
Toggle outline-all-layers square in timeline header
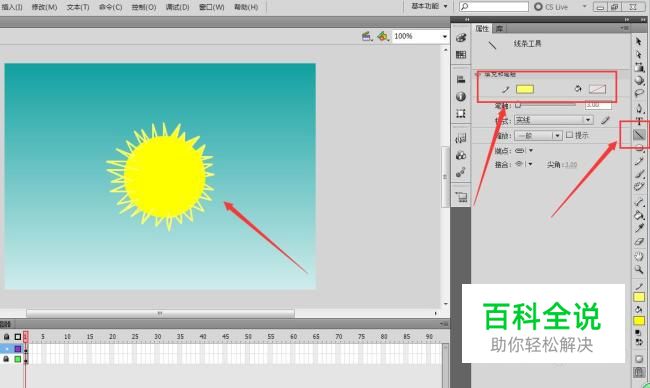(x=17, y=337)
